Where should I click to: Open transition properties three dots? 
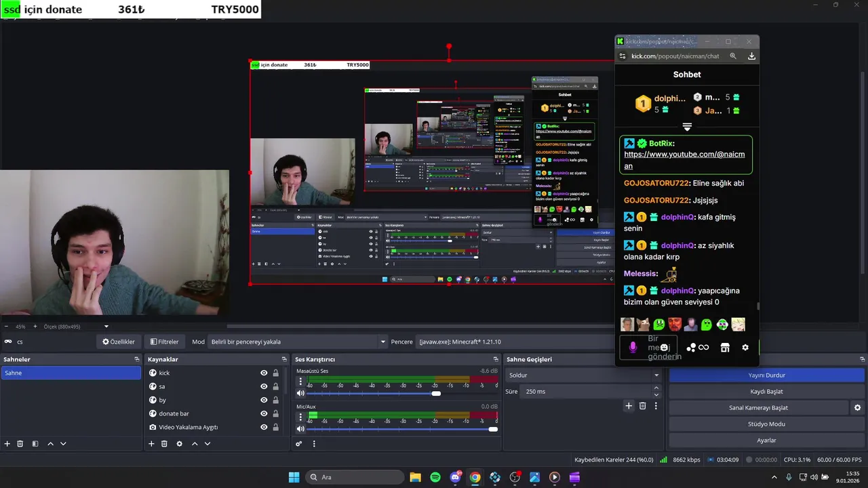(x=656, y=406)
